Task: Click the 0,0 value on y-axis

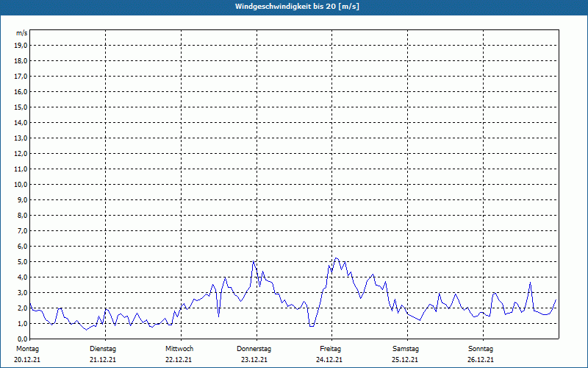Action: click(23, 339)
